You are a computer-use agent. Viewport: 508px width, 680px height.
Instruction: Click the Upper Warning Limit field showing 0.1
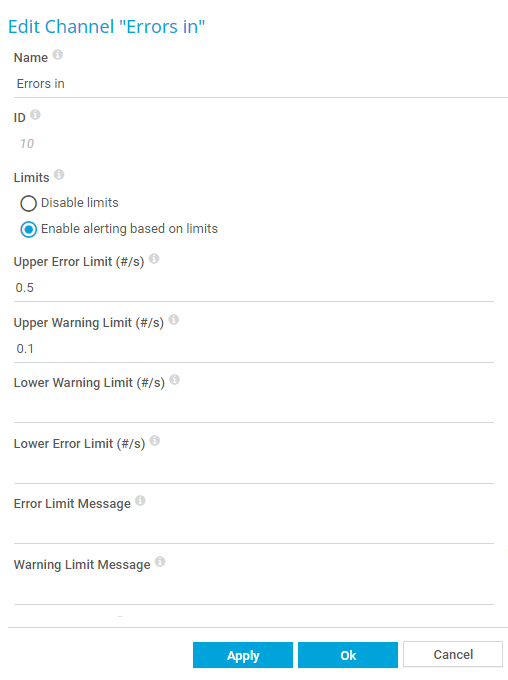coord(254,350)
